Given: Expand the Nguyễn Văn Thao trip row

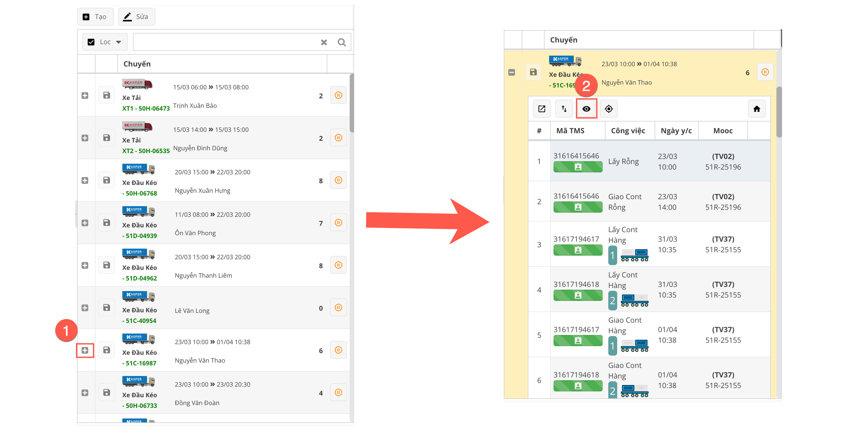Looking at the screenshot, I should tap(85, 350).
